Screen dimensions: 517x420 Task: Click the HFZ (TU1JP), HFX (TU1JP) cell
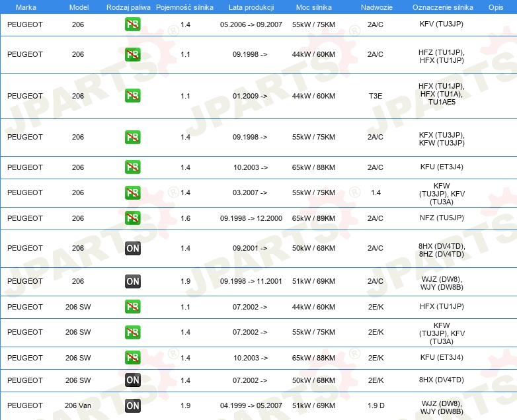click(442, 56)
